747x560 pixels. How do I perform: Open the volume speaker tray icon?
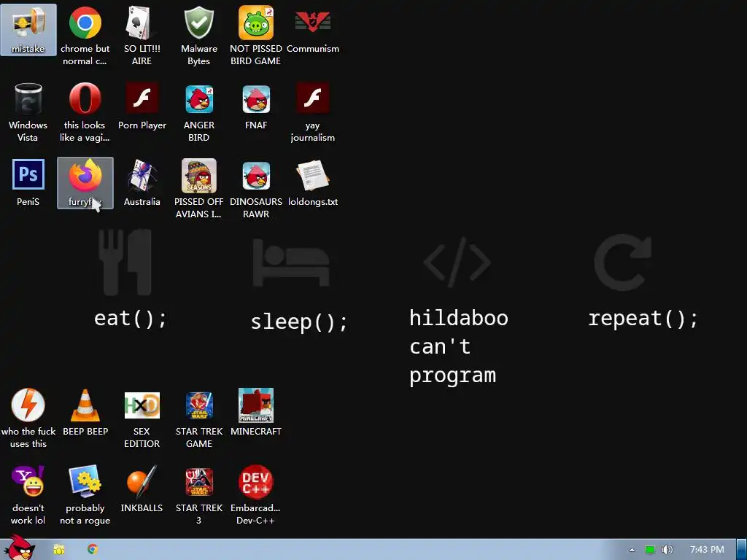tap(667, 550)
